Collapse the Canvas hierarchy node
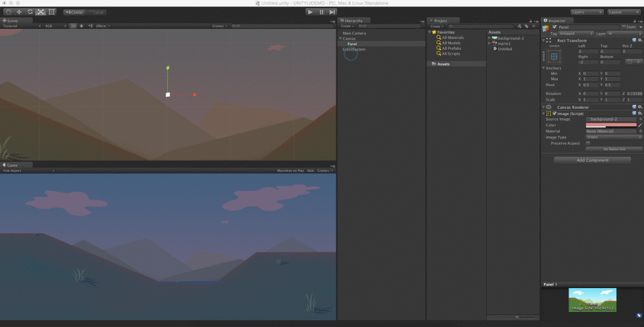Screen dimensions: 644x327 tap(340, 38)
